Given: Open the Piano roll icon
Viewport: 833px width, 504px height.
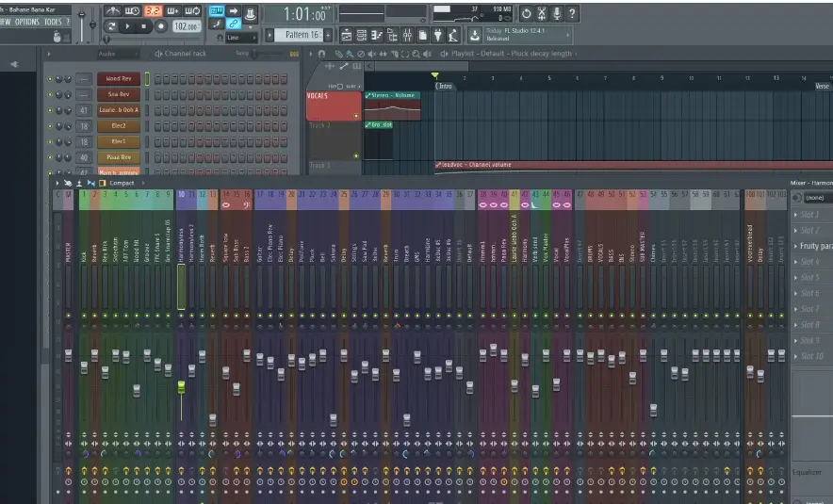Looking at the screenshot, I should [x=377, y=36].
